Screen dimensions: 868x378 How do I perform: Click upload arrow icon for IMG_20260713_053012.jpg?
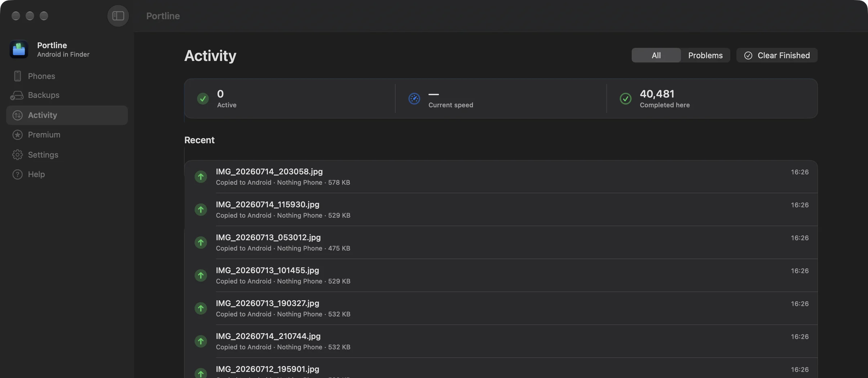(201, 243)
